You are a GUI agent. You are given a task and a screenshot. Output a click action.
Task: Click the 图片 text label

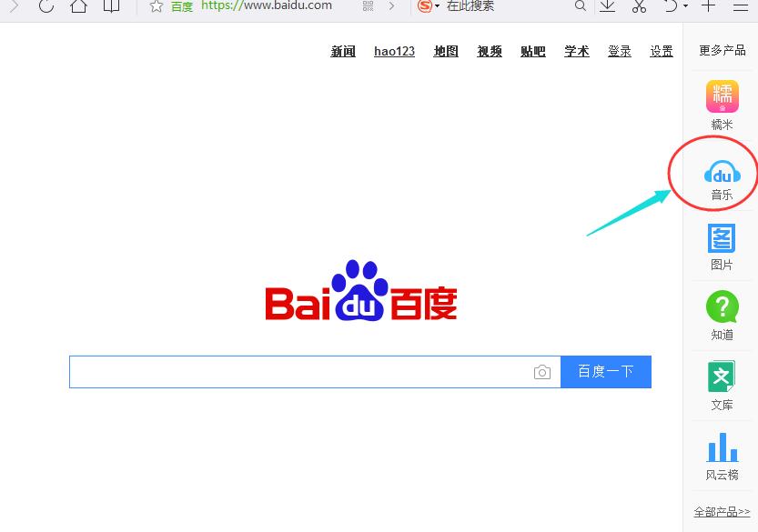click(722, 265)
